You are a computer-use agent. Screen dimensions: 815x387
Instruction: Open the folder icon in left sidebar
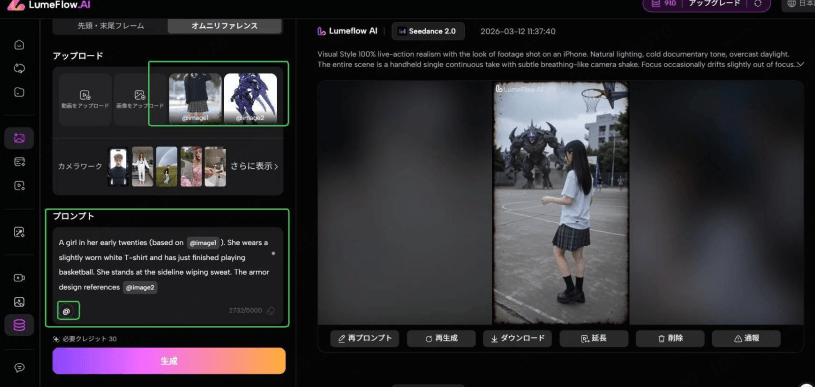coord(19,92)
